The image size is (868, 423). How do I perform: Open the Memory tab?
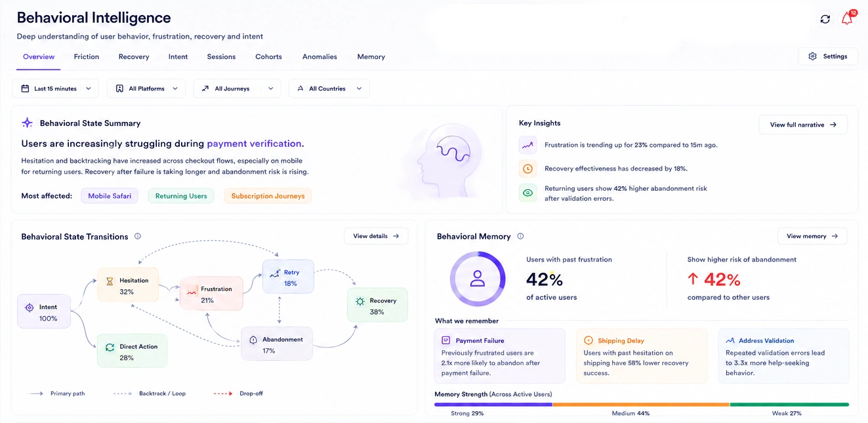371,57
